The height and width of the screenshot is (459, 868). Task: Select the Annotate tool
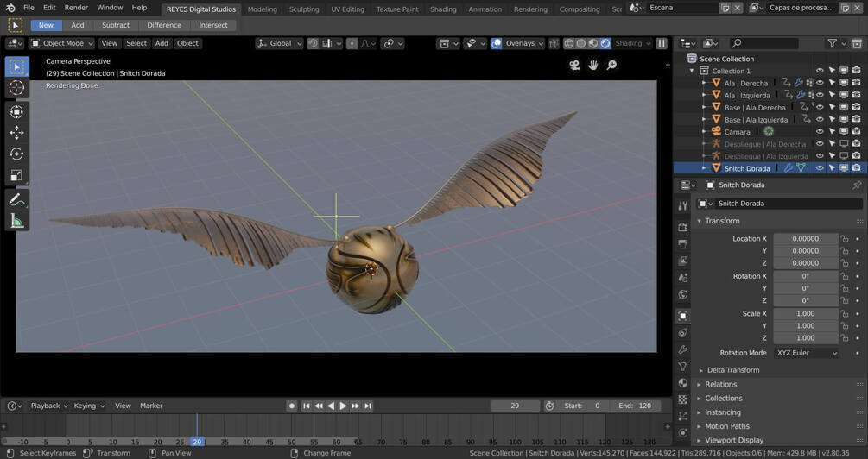(16, 200)
